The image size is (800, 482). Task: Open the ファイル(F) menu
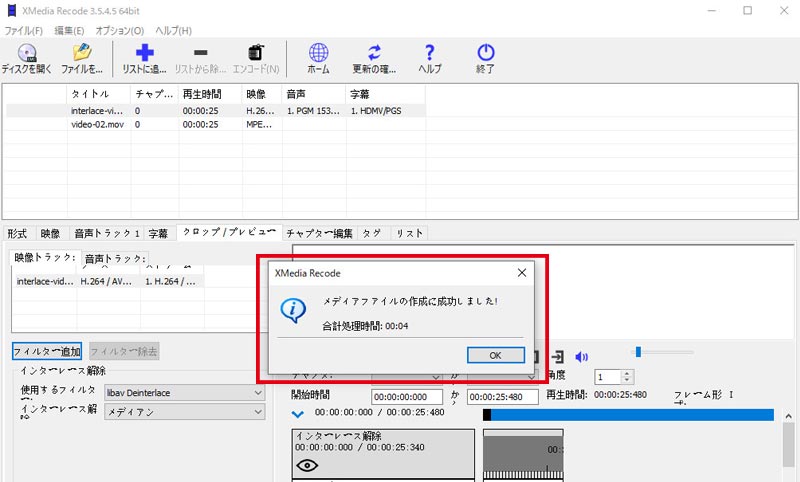pos(23,31)
